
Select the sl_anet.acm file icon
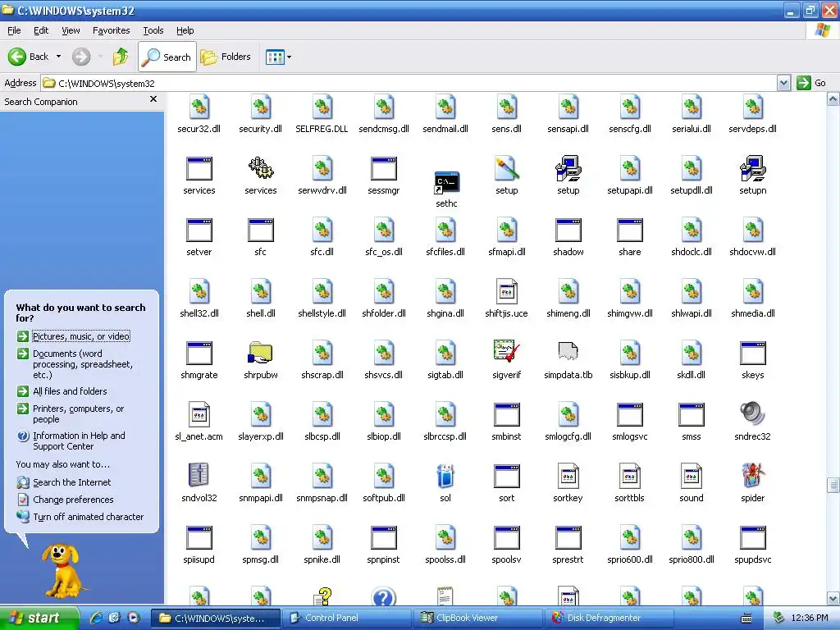point(199,414)
